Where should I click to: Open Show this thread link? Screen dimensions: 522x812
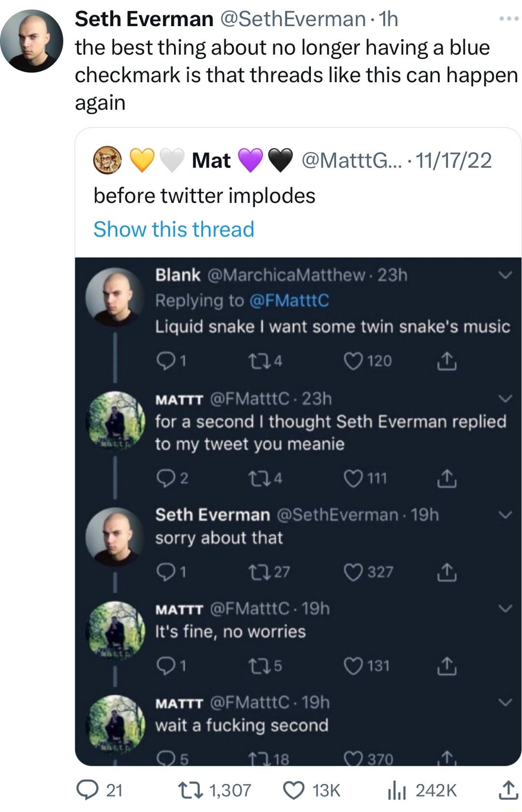coord(174,230)
